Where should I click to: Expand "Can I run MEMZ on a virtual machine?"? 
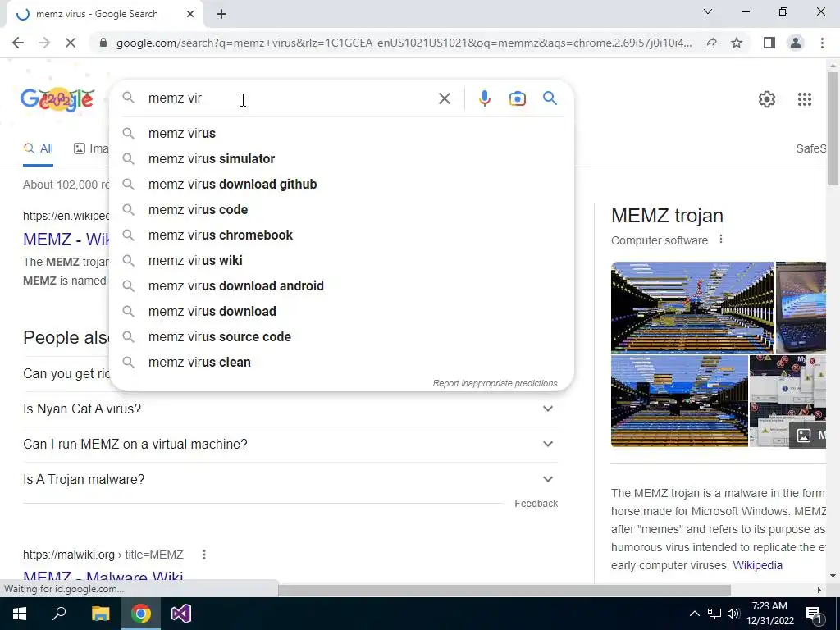[x=290, y=444]
